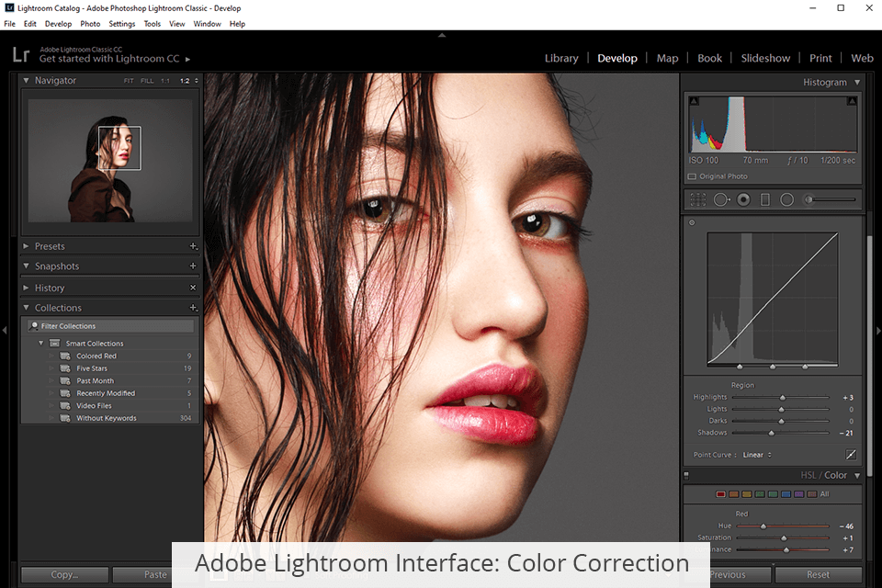This screenshot has width=882, height=588.
Task: Toggle highlight clipping indicator in histogram
Action: pyautogui.click(x=853, y=101)
